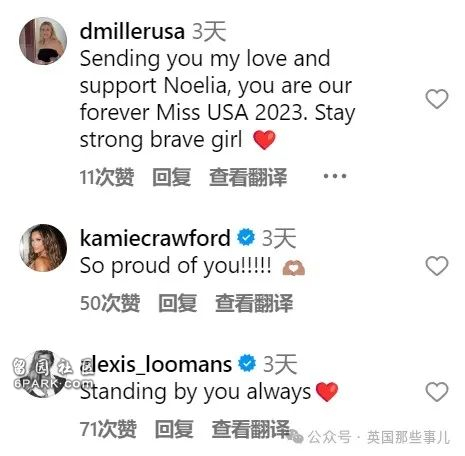The width and height of the screenshot is (465, 456).
Task: Open dmillerusa's profile picture
Action: [43, 41]
